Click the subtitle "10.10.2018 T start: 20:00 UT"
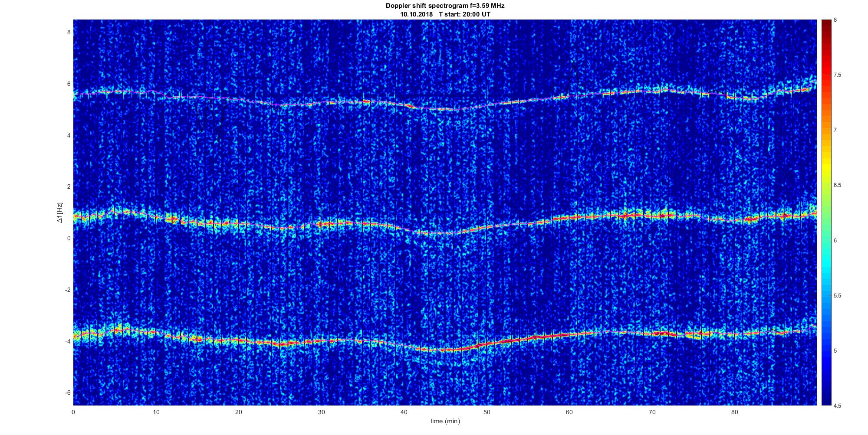 (445, 14)
